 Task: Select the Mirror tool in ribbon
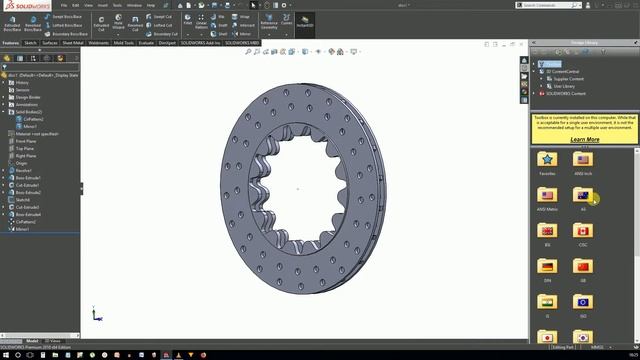tap(241, 34)
